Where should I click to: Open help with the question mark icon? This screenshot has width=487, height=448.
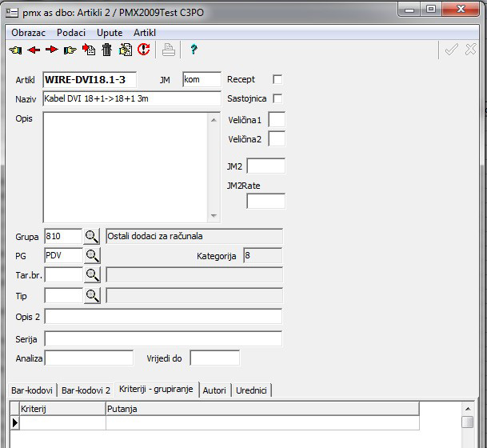coord(194,49)
